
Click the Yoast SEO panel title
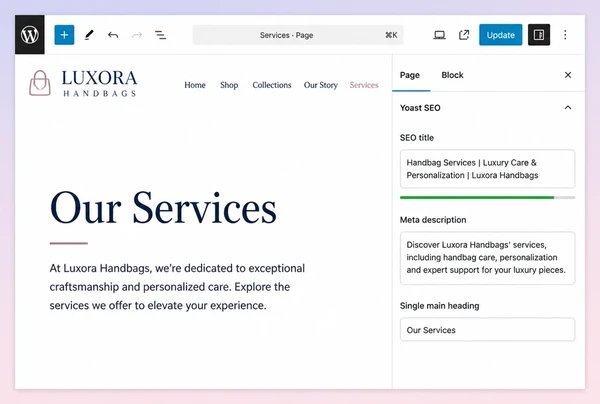[420, 108]
